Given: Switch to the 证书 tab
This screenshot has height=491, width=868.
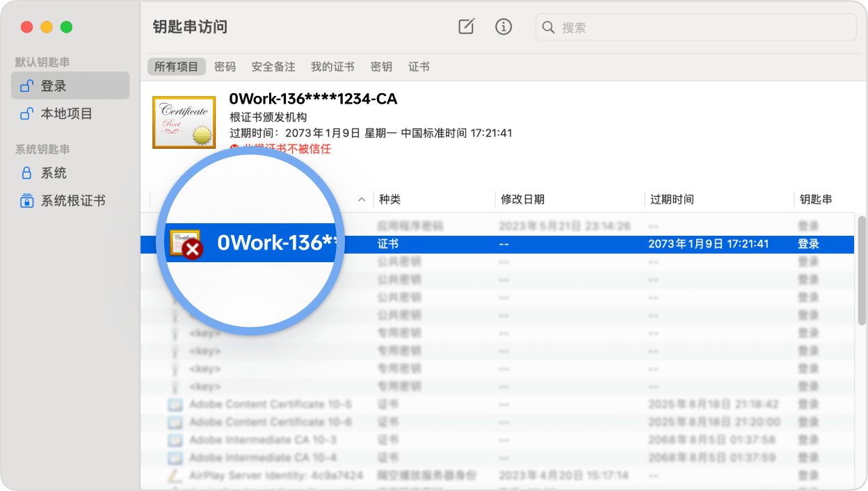Looking at the screenshot, I should click(x=419, y=67).
